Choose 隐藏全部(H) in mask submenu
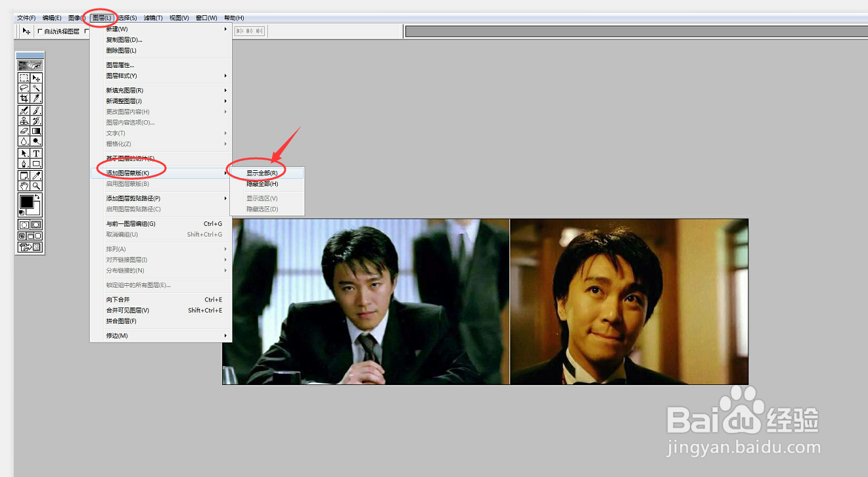This screenshot has height=477, width=868. 267,184
